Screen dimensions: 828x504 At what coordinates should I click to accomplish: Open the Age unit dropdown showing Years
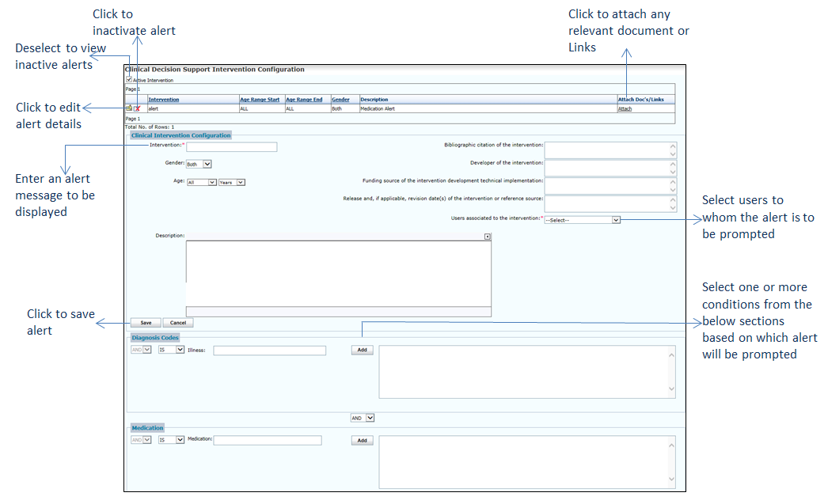coord(232,182)
